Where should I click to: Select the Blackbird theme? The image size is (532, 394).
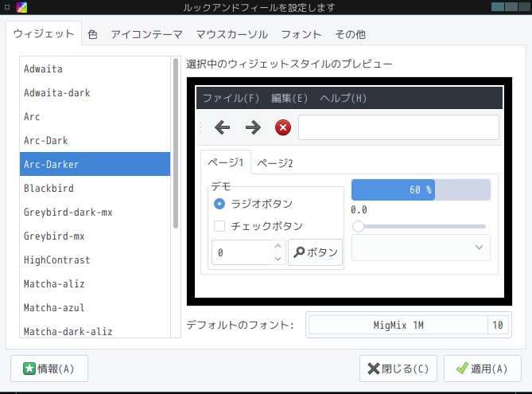(x=95, y=188)
